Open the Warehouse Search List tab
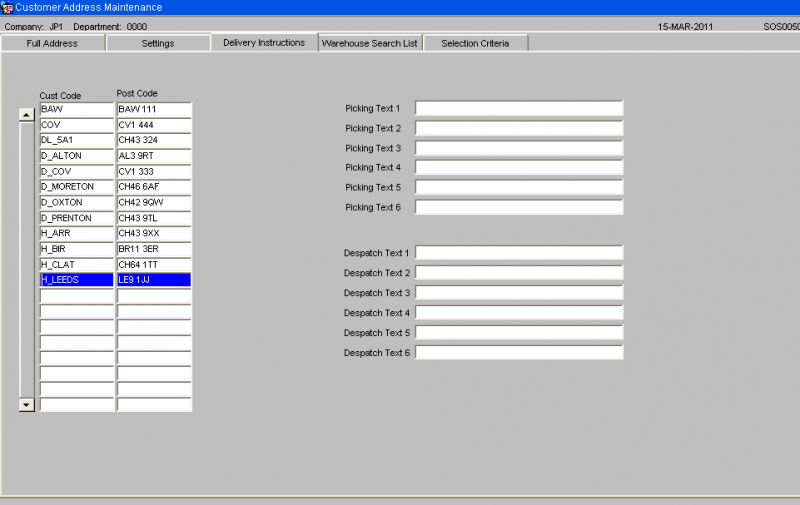The image size is (800, 505). point(370,43)
